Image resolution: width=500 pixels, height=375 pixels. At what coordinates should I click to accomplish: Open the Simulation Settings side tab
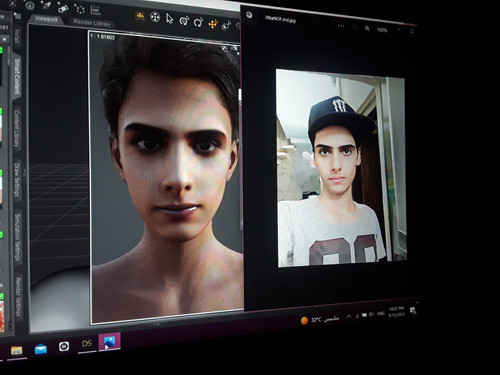coord(17,237)
